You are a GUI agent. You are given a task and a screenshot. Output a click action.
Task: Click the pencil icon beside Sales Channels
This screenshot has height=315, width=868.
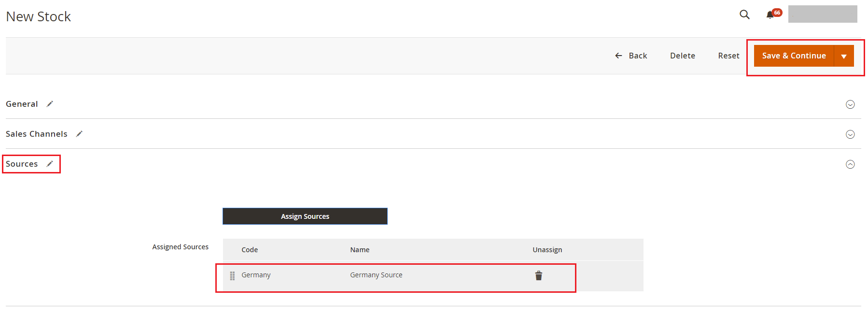pos(79,134)
